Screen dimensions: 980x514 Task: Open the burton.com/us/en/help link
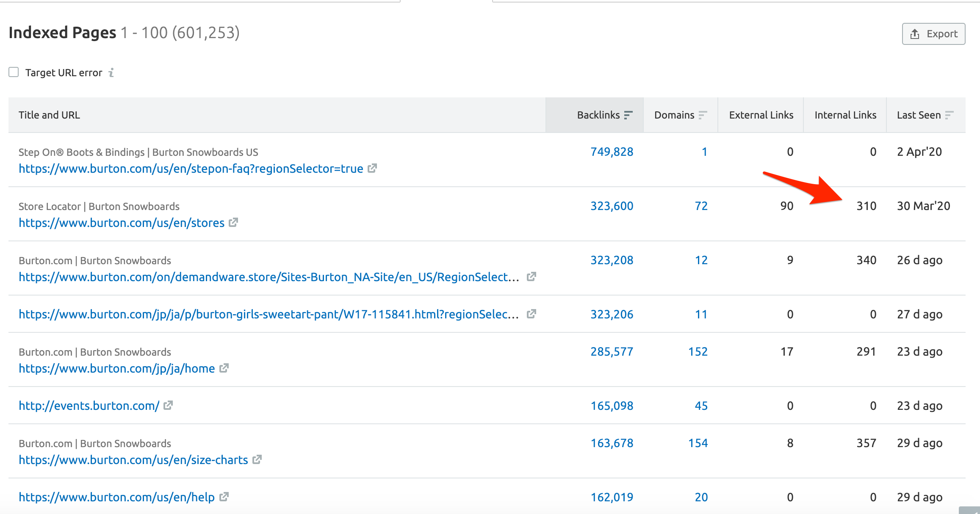click(117, 497)
